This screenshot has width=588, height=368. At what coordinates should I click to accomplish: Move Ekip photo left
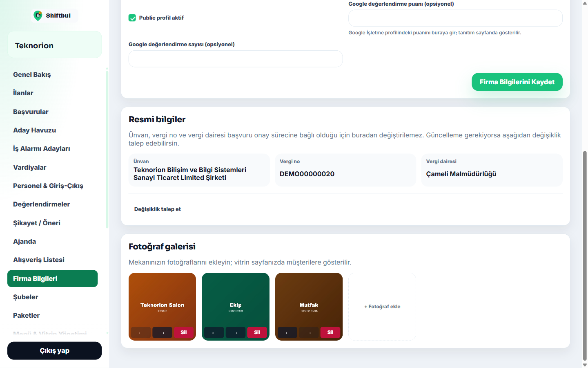214,332
